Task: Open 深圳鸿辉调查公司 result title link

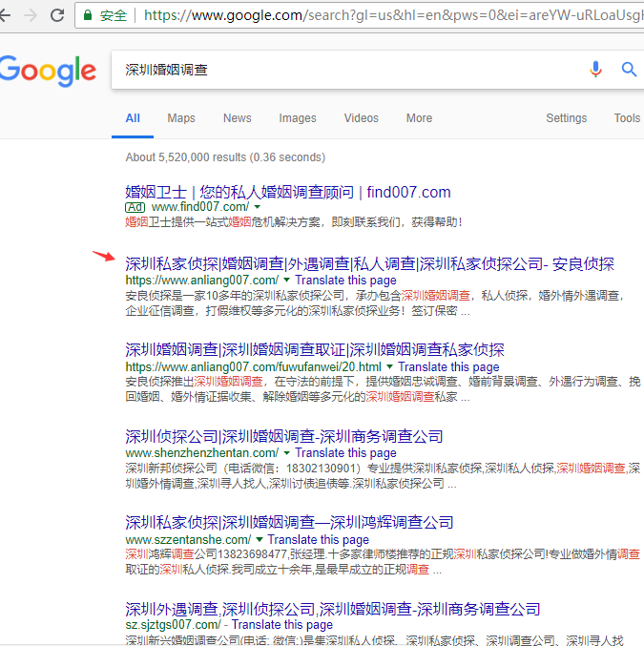Action: [289, 522]
